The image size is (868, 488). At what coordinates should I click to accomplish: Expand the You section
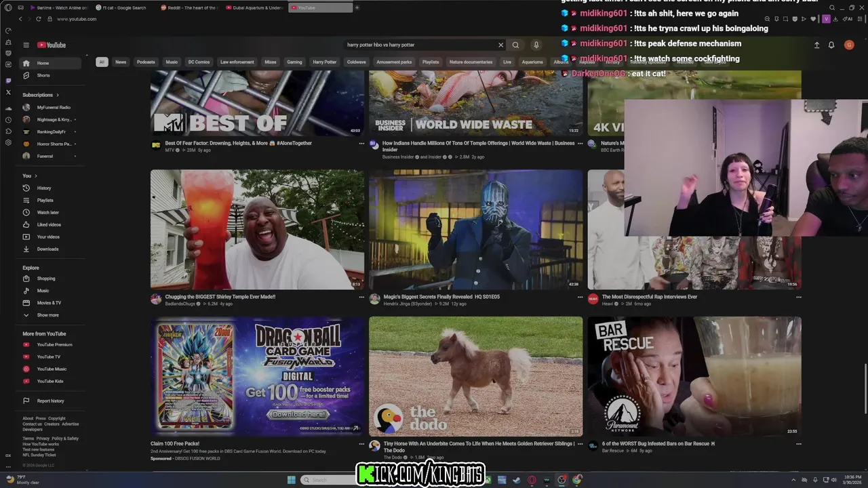tap(30, 176)
